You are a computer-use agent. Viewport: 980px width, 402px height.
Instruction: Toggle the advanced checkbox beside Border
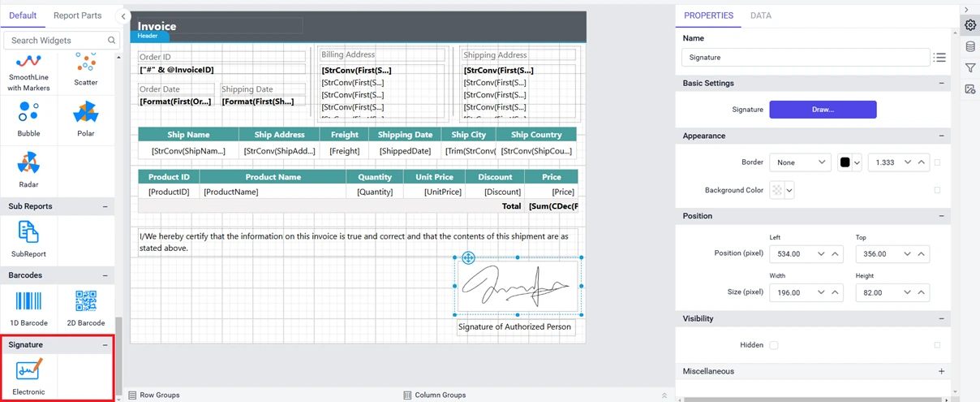click(937, 162)
